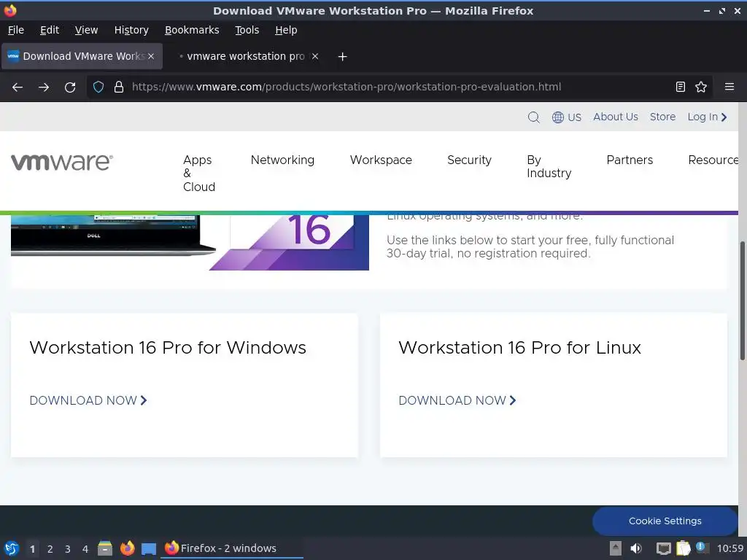
Task: Click the Firefox icon in title bar
Action: click(10, 10)
